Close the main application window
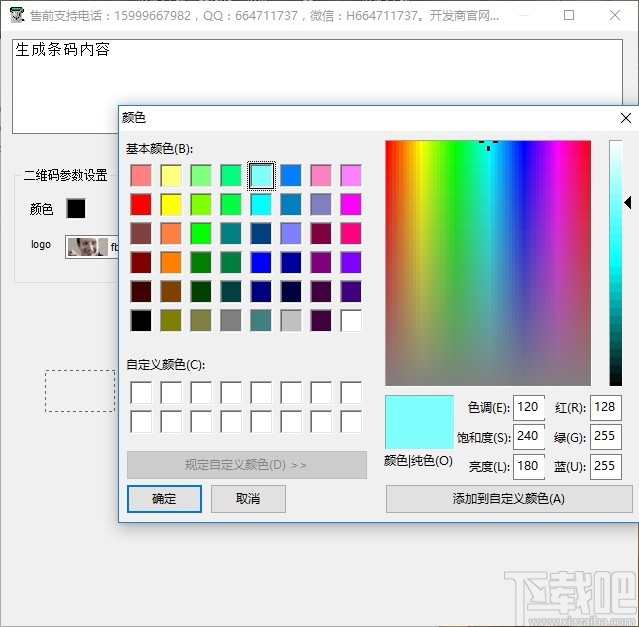The width and height of the screenshot is (639, 627). (615, 15)
